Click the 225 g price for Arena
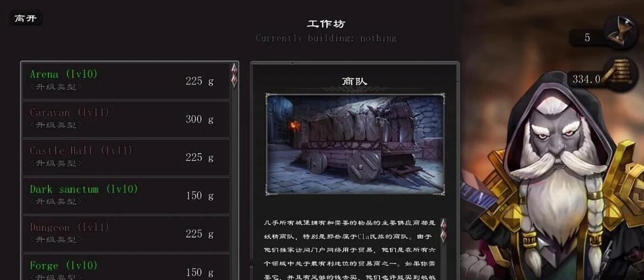Image resolution: width=644 pixels, height=280 pixels. (200, 81)
